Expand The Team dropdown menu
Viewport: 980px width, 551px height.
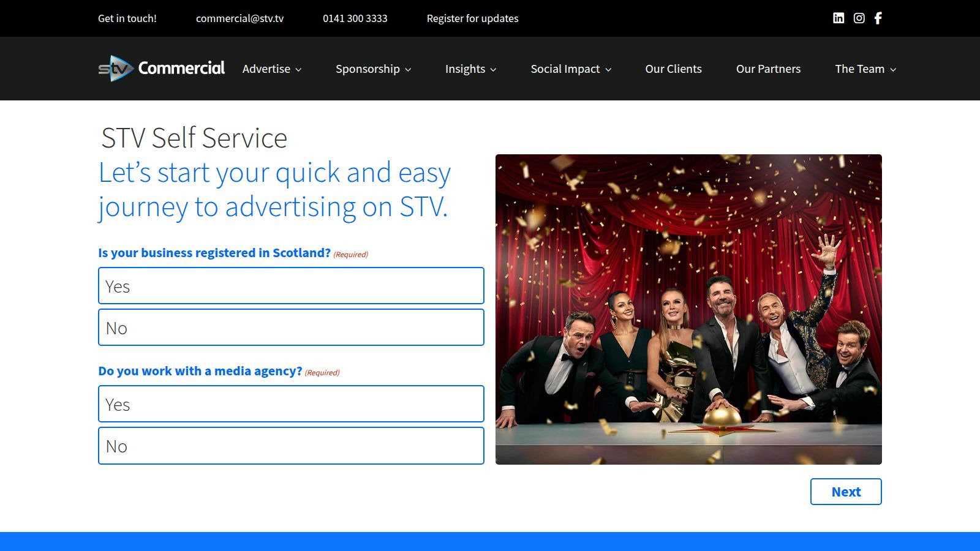(x=865, y=69)
